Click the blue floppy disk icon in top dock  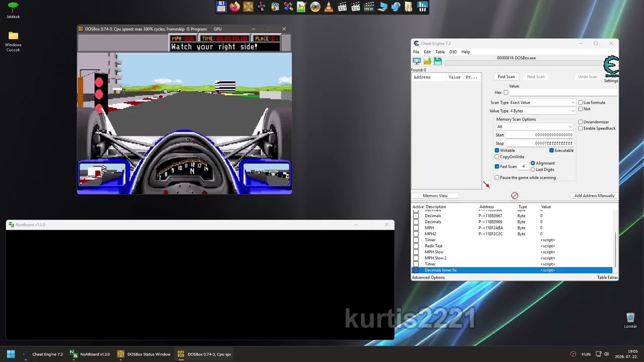221,7
